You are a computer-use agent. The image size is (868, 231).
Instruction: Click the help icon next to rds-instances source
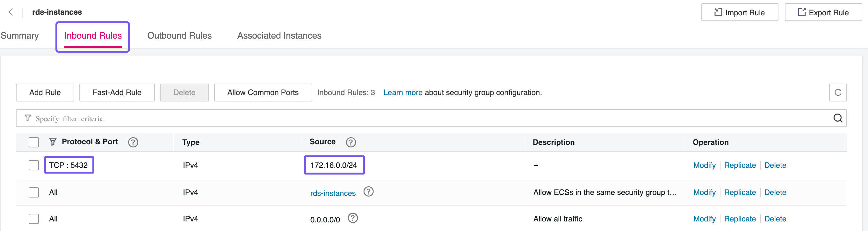point(368,192)
